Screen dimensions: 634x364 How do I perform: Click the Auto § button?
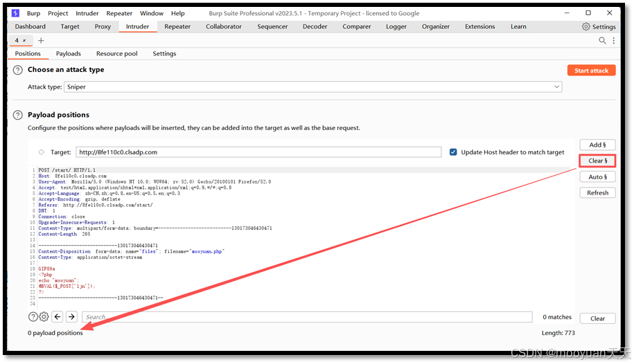597,177
